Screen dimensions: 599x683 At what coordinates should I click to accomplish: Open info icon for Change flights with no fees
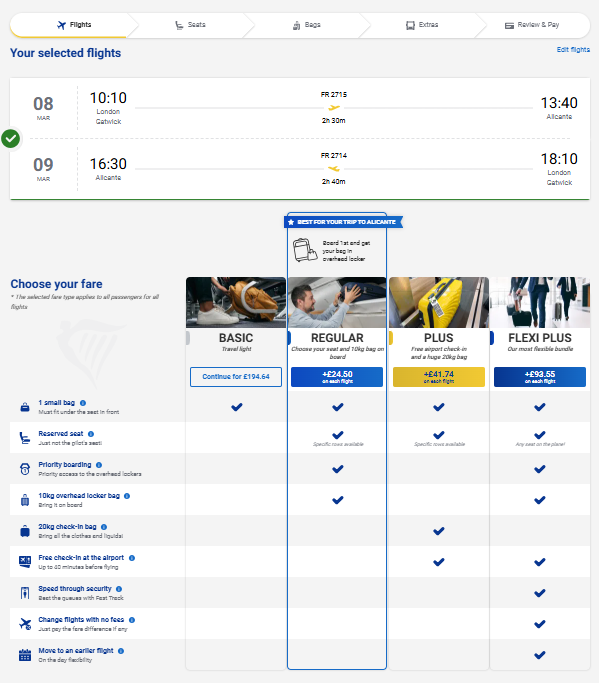click(x=132, y=620)
